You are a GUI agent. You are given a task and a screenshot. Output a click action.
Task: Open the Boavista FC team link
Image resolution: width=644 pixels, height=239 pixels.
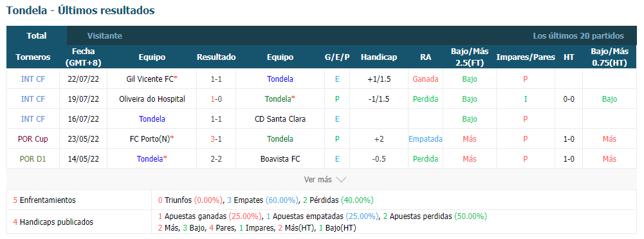280,158
